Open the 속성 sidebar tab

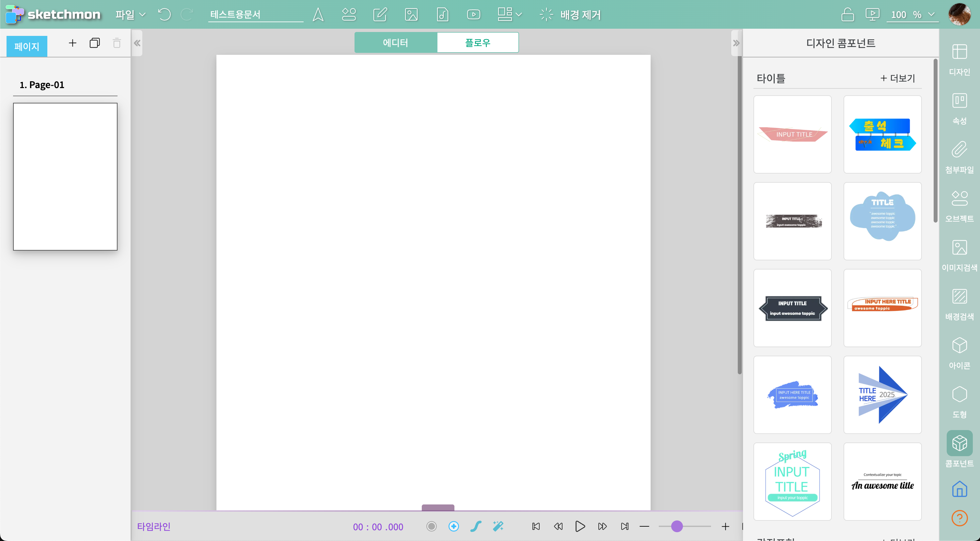(x=959, y=109)
